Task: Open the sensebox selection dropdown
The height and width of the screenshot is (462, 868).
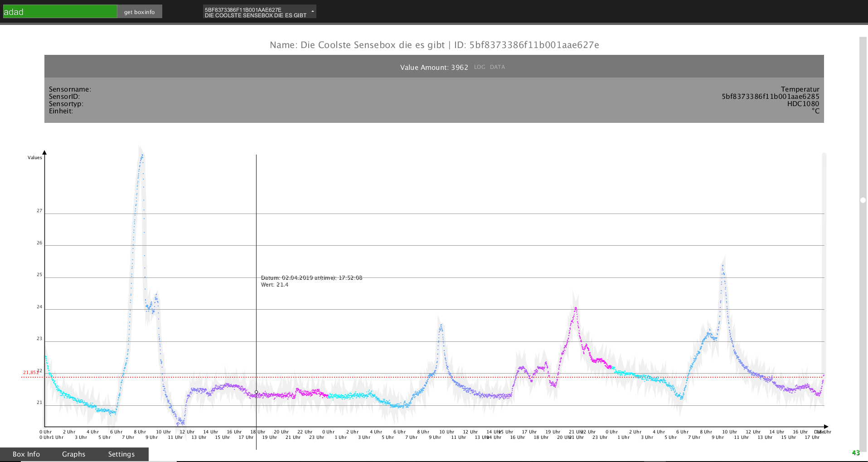Action: [256, 12]
